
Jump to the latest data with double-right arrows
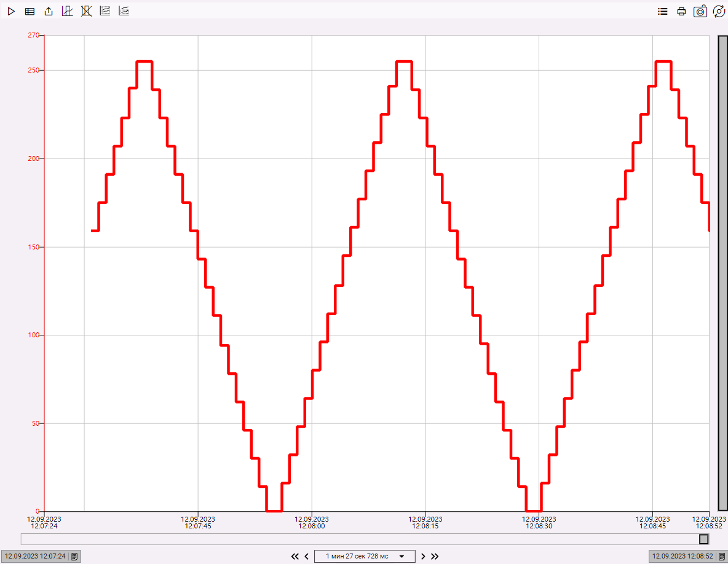[435, 556]
